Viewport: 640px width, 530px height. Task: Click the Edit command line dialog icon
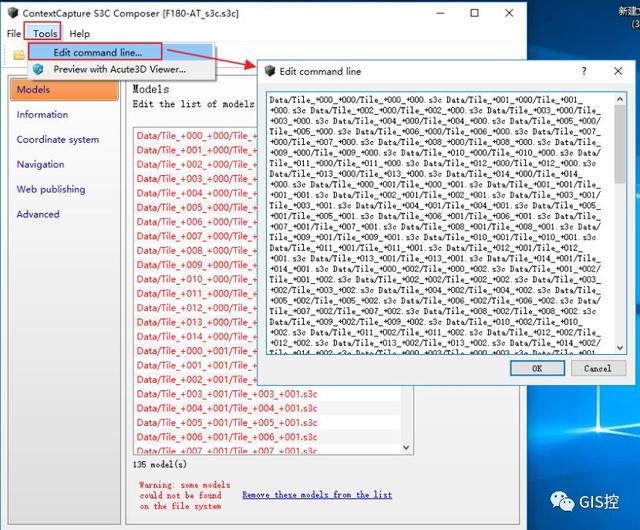[x=270, y=71]
